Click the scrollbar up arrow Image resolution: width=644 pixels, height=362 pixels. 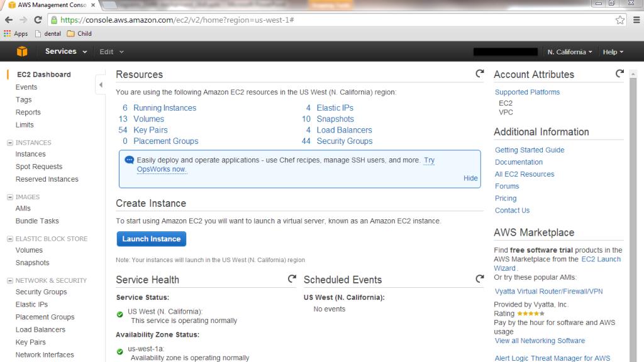point(633,74)
